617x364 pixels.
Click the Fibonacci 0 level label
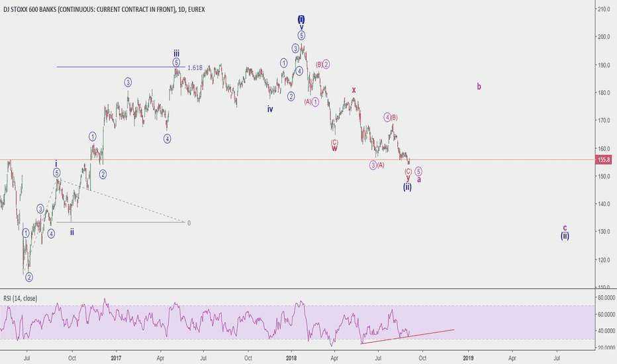point(189,223)
